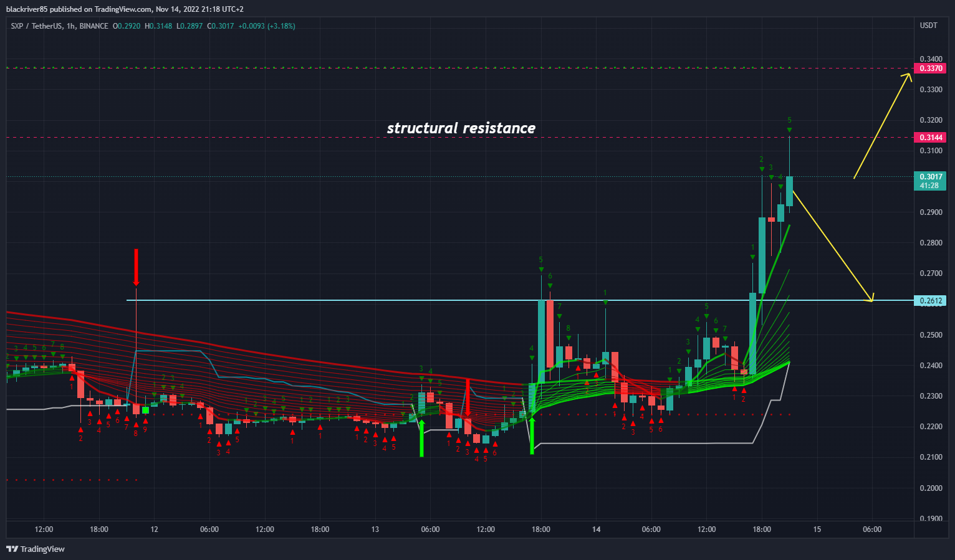Click the high value H0.3148

tap(158, 26)
